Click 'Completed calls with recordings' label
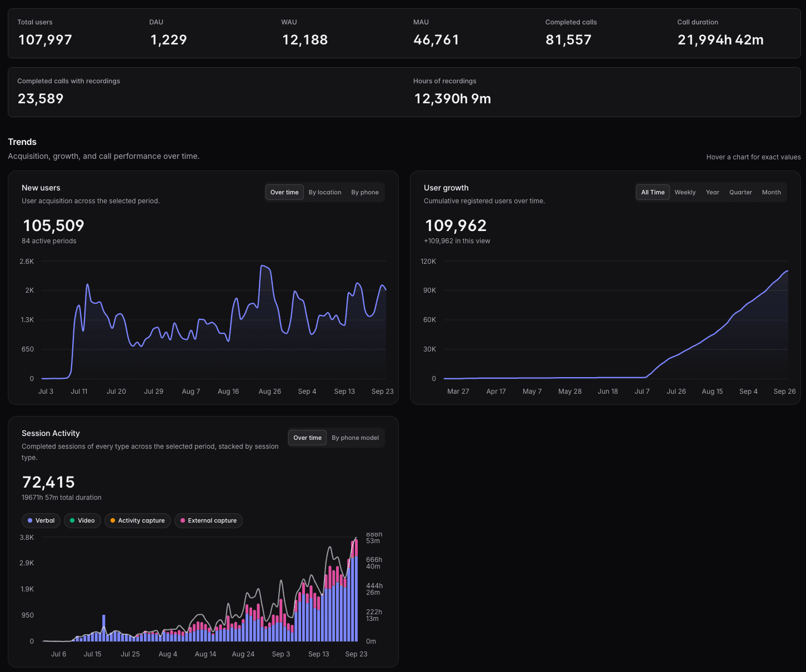 pos(68,81)
